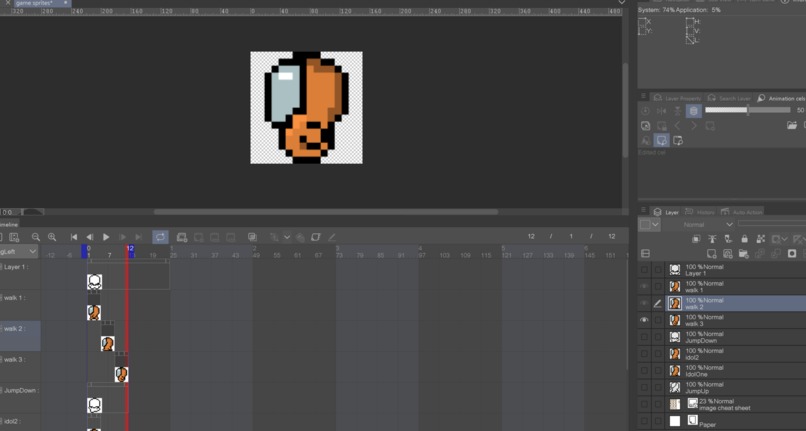This screenshot has height=431, width=806.
Task: Create a new layer folder
Action: [744, 254]
